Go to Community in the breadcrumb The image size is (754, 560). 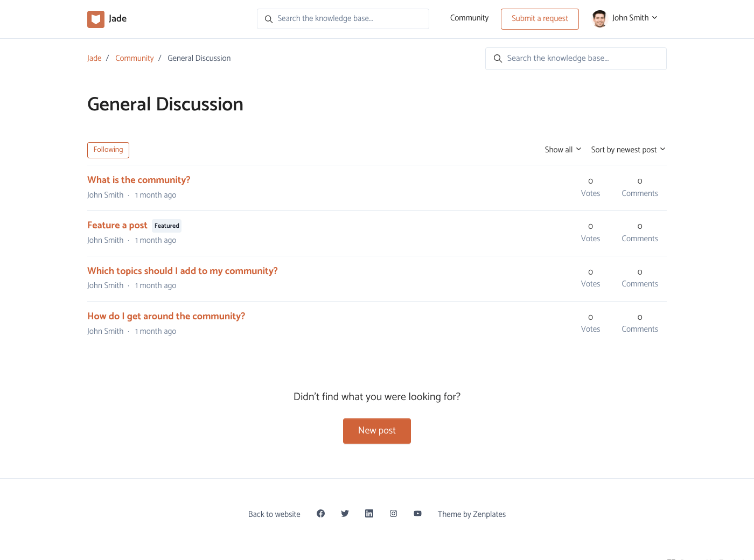(x=134, y=58)
